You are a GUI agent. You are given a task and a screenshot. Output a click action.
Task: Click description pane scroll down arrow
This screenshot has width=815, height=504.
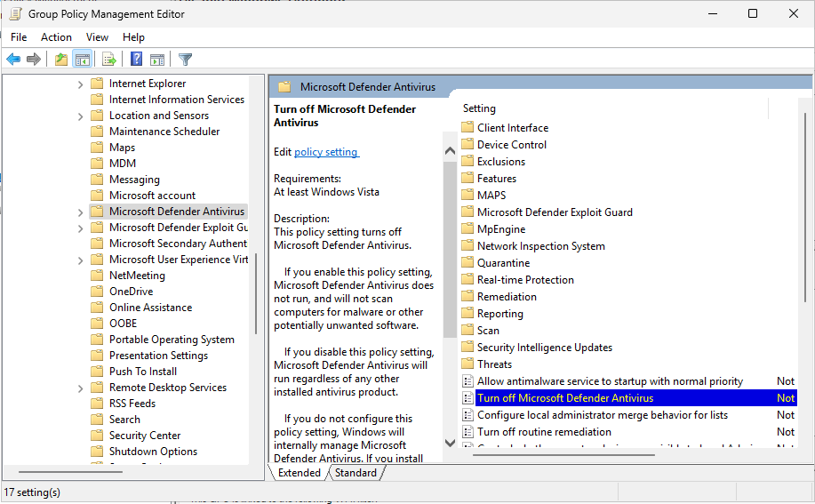[x=450, y=443]
